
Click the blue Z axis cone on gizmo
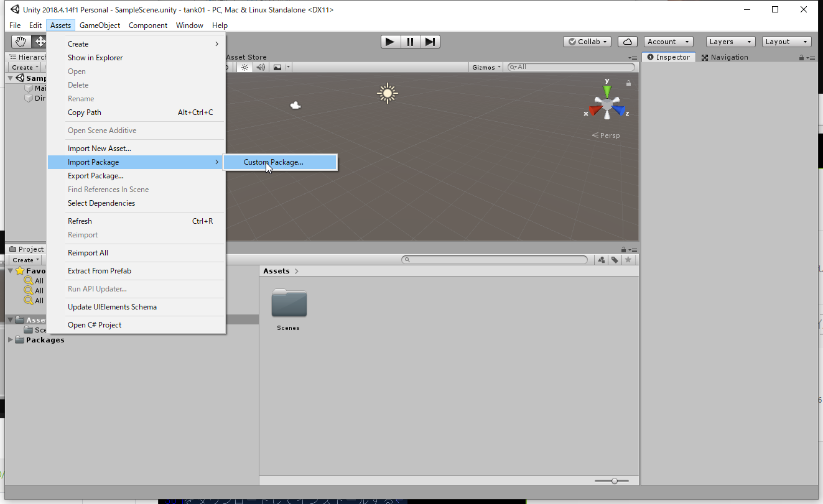(x=618, y=111)
